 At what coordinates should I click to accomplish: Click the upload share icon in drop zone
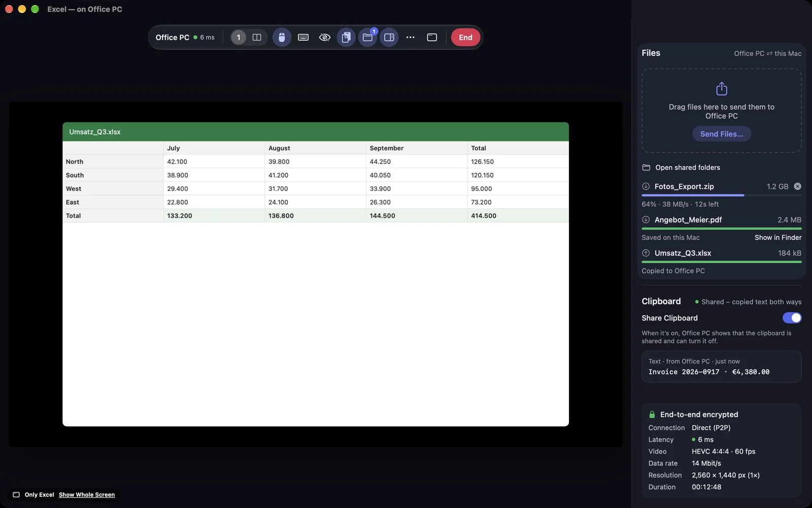click(722, 89)
